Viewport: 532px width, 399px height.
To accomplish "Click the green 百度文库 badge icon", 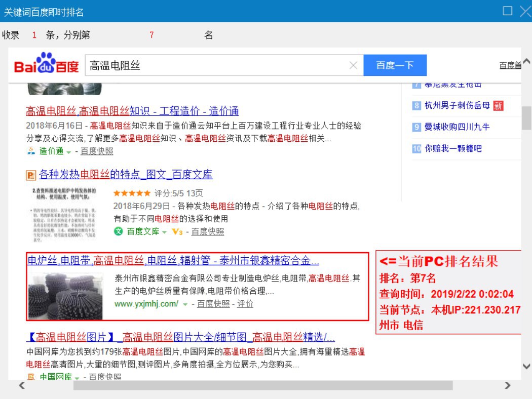I will pos(118,231).
